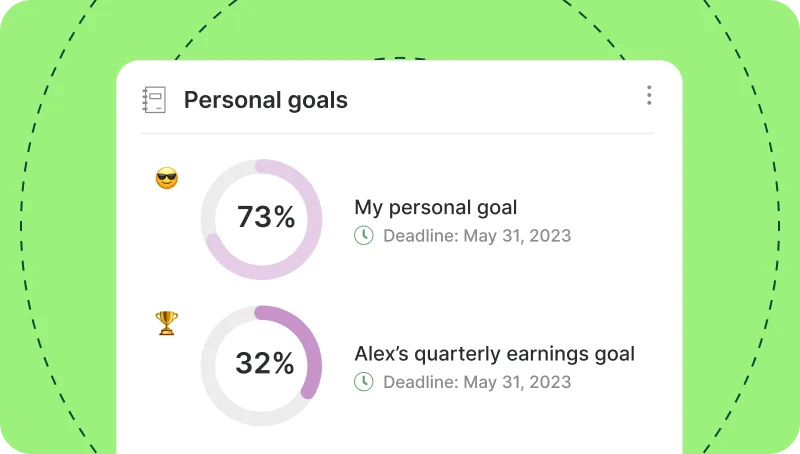Click the 73% progress ring

(x=261, y=219)
